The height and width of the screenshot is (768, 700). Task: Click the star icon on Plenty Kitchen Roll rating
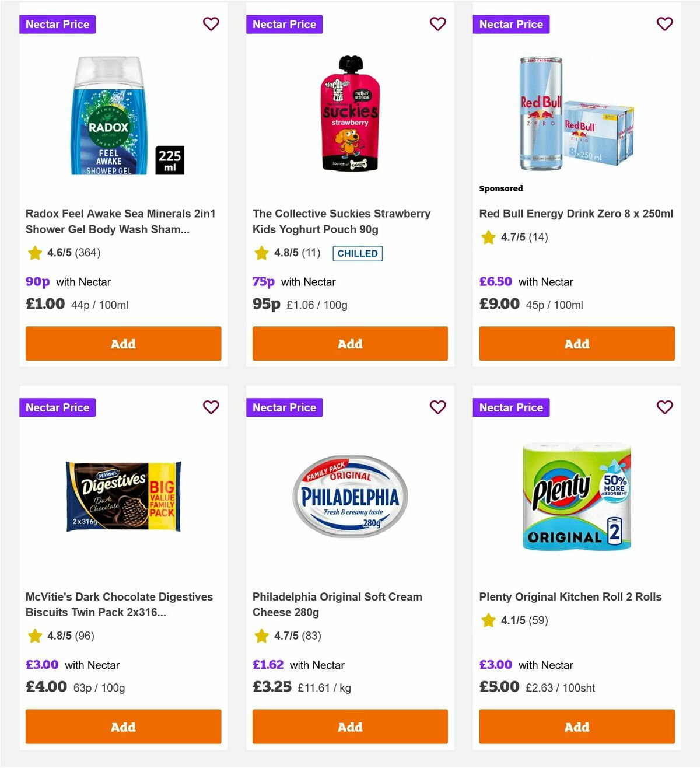click(x=488, y=620)
